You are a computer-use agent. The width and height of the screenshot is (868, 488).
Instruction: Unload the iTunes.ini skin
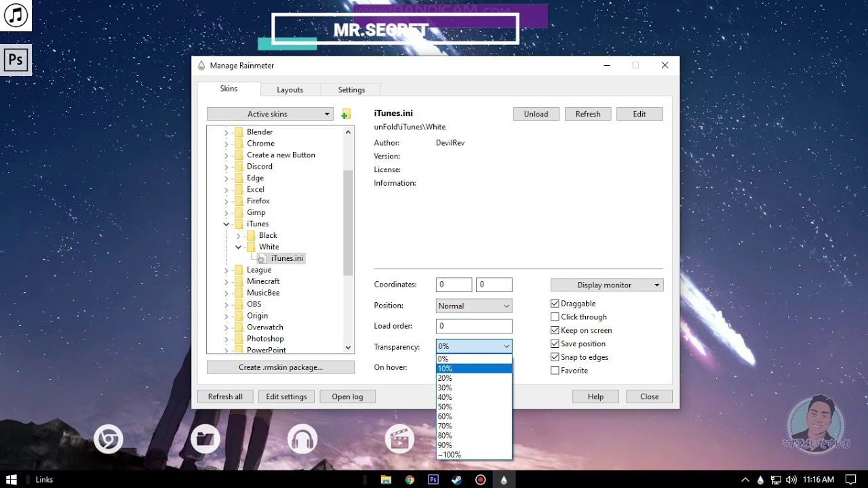click(536, 114)
